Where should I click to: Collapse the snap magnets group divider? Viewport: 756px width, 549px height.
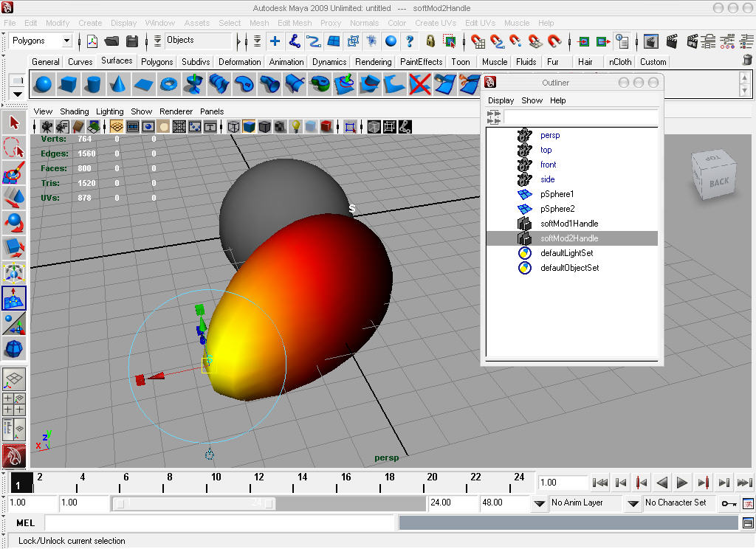[464, 41]
